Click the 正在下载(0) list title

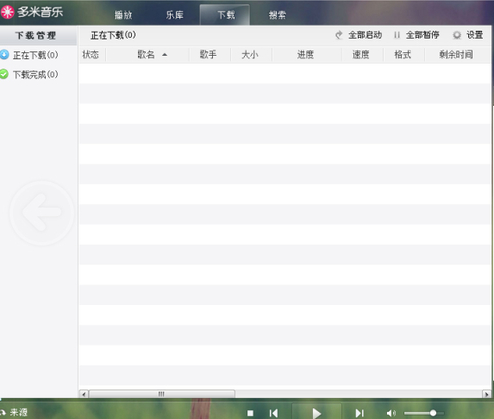coord(113,35)
